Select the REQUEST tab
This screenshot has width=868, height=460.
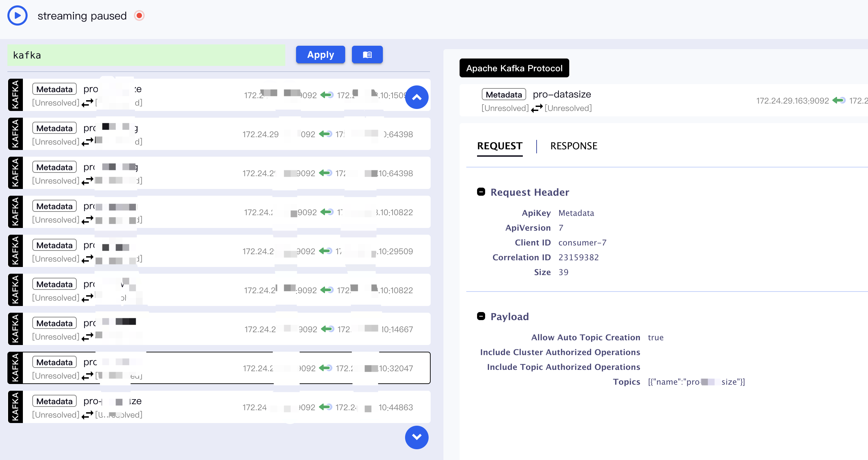coord(500,147)
